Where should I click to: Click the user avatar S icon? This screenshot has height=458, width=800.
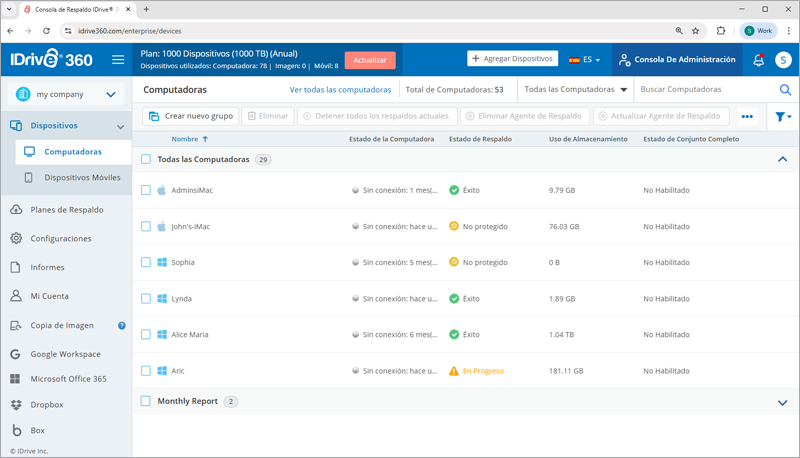(x=783, y=60)
